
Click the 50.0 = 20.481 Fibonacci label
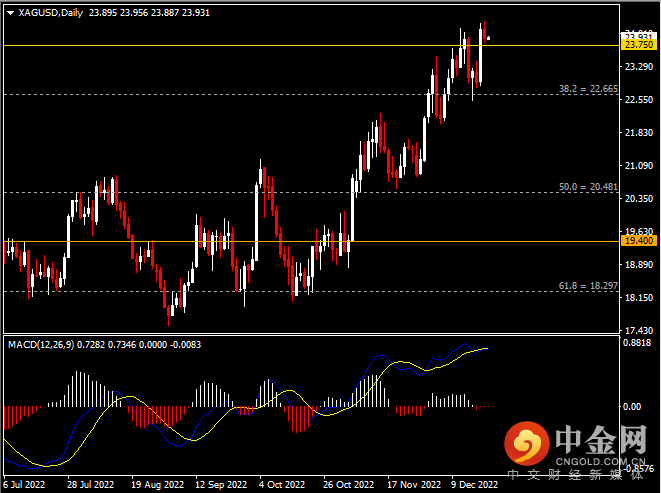click(586, 187)
